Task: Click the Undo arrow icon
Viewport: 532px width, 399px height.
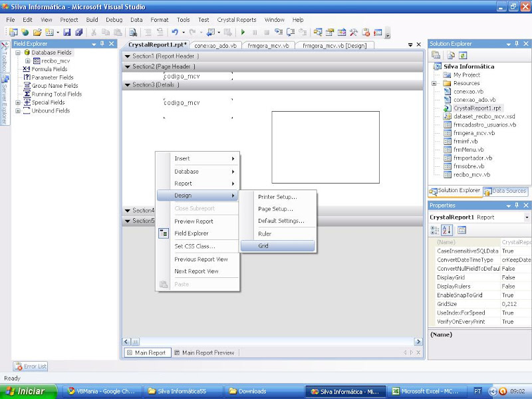Action: pos(175,32)
